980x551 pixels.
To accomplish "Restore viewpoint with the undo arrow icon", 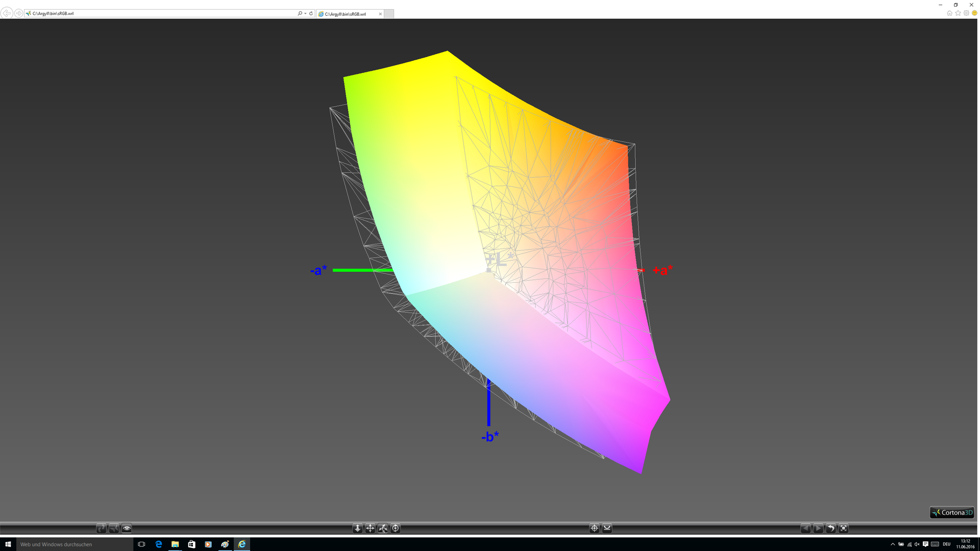I will pyautogui.click(x=830, y=529).
